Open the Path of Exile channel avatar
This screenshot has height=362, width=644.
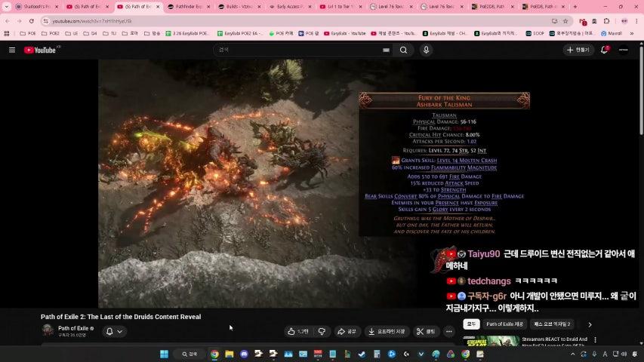[48, 330]
